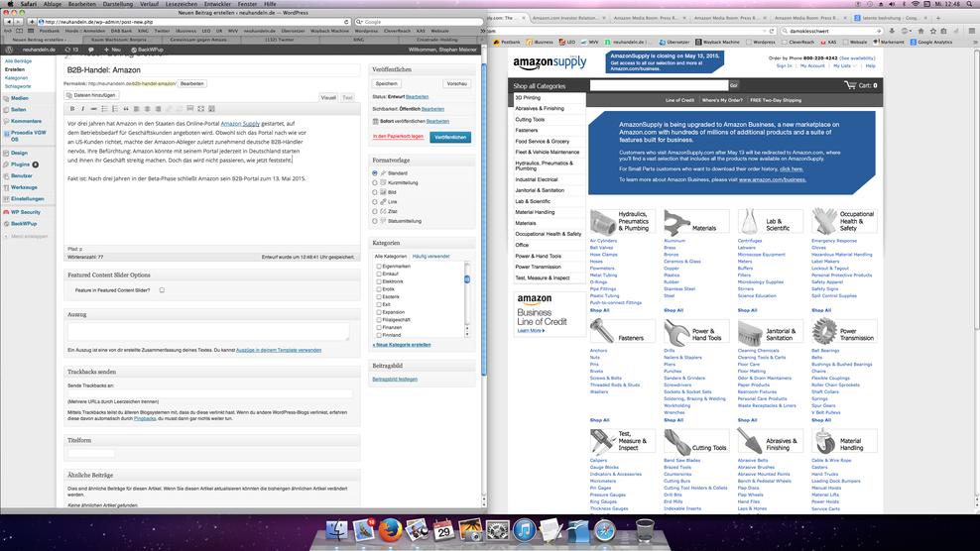The height and width of the screenshot is (551, 980).
Task: Center text in editor toolbar
Action: tap(147, 109)
